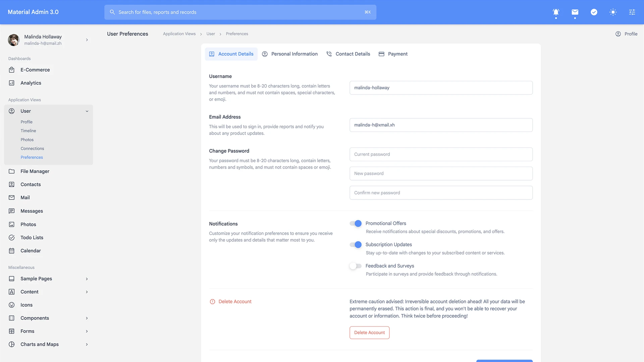Screen dimensions: 644x362
Task: Open the Payment tab
Action: click(393, 54)
